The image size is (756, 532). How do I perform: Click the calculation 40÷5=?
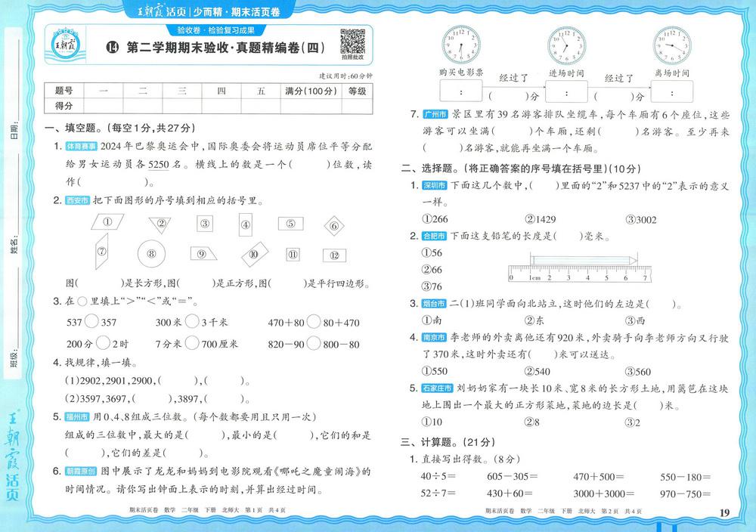coord(438,476)
